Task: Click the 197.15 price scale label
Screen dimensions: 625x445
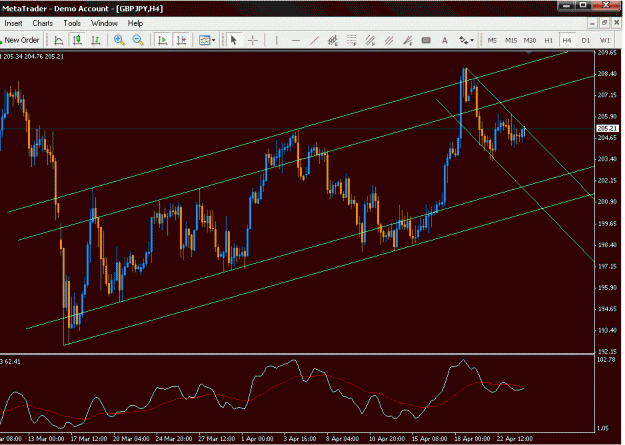Action: point(607,266)
